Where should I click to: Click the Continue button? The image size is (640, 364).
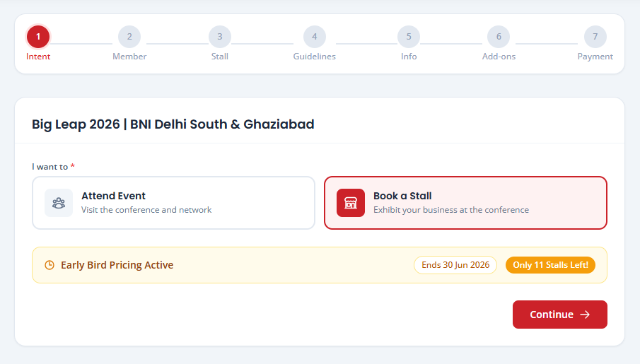point(560,315)
